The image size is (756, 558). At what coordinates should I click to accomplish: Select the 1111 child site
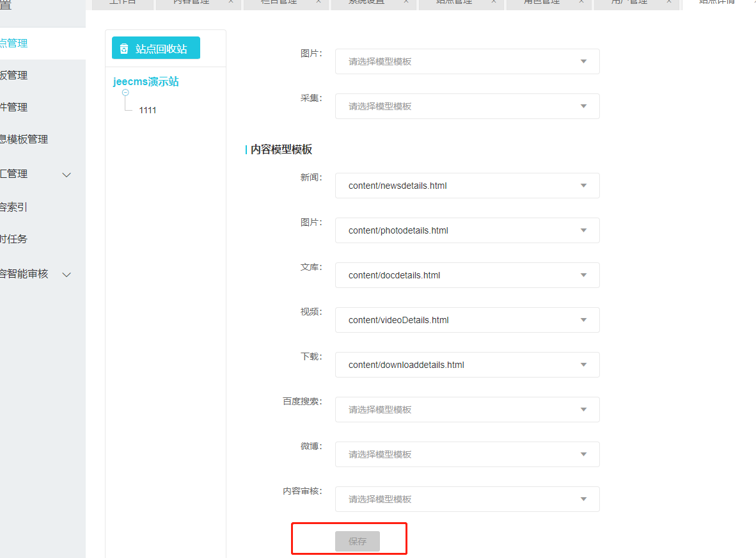point(148,111)
